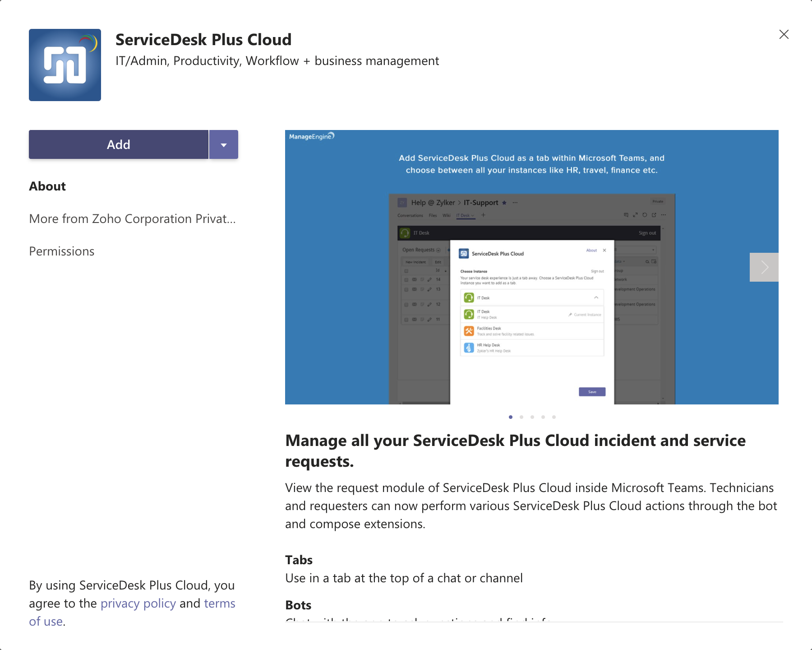Check the checkbox for request 14
This screenshot has width=812, height=650.
[x=406, y=279]
